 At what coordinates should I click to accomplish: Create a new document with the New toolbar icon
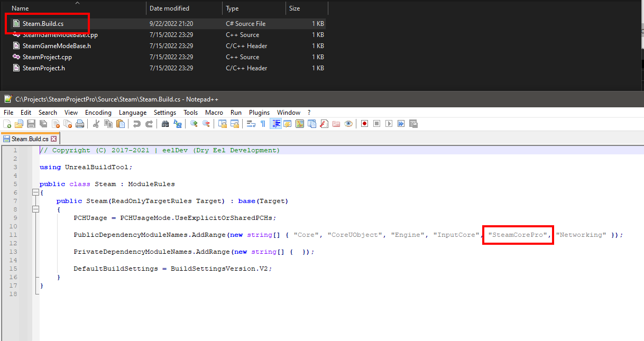(x=7, y=124)
